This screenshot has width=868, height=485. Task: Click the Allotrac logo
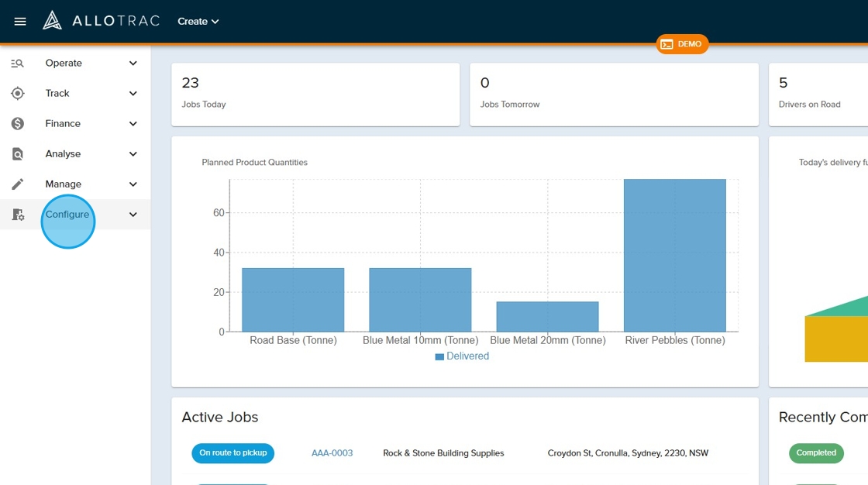click(x=101, y=21)
